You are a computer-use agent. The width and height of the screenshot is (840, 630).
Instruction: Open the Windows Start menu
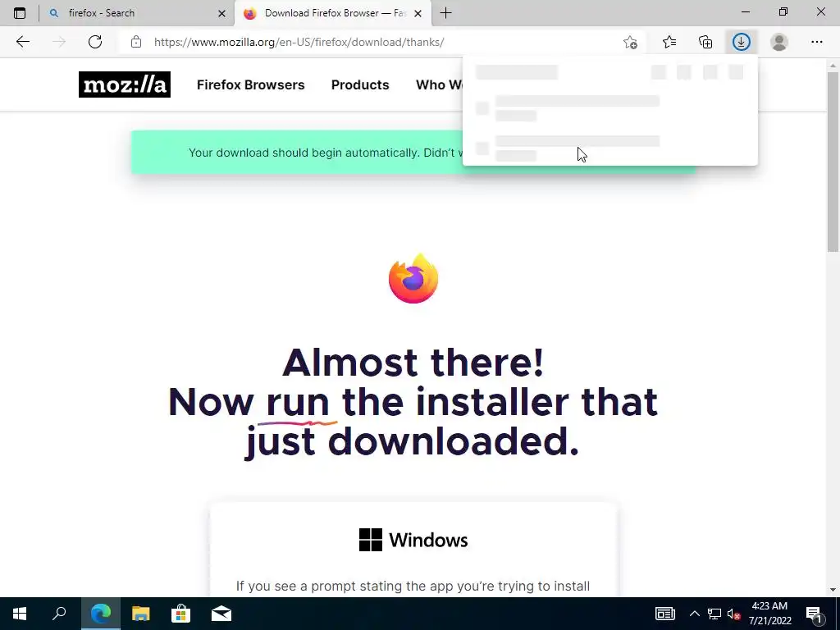(x=20, y=614)
